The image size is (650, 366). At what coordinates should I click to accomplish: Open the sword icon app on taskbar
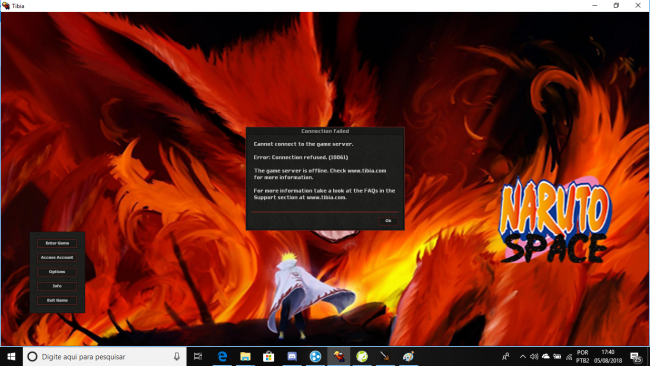click(x=385, y=356)
